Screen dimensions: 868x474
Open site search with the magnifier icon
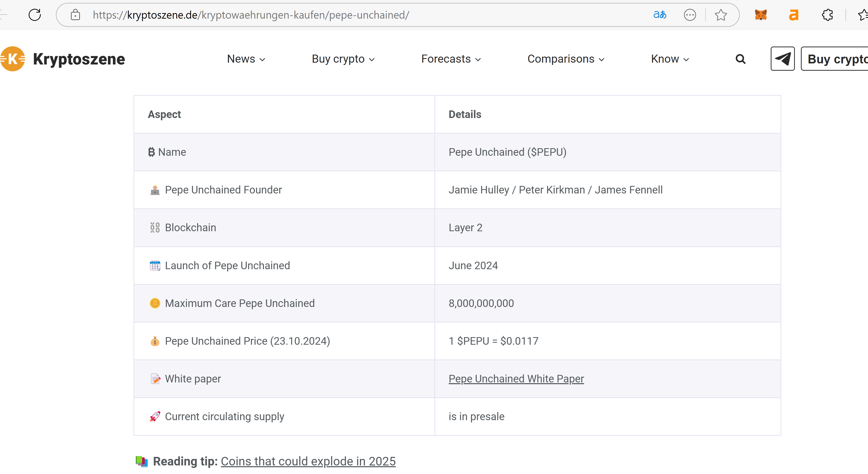click(x=740, y=59)
